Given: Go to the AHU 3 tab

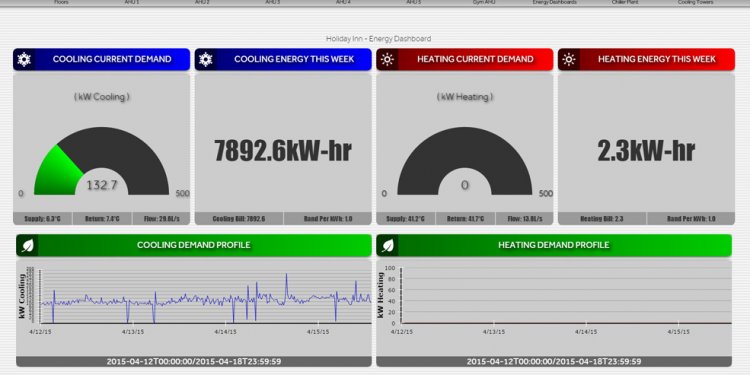Looking at the screenshot, I should click(x=273, y=2).
